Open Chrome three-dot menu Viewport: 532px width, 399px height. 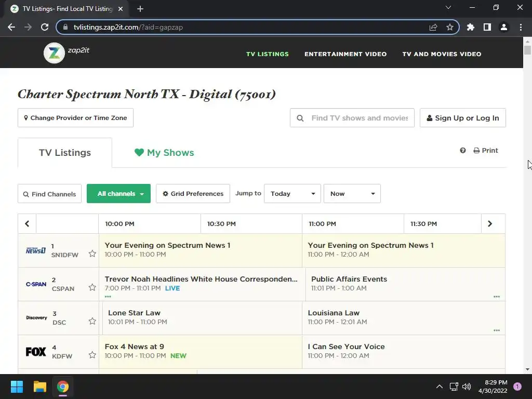click(521, 27)
